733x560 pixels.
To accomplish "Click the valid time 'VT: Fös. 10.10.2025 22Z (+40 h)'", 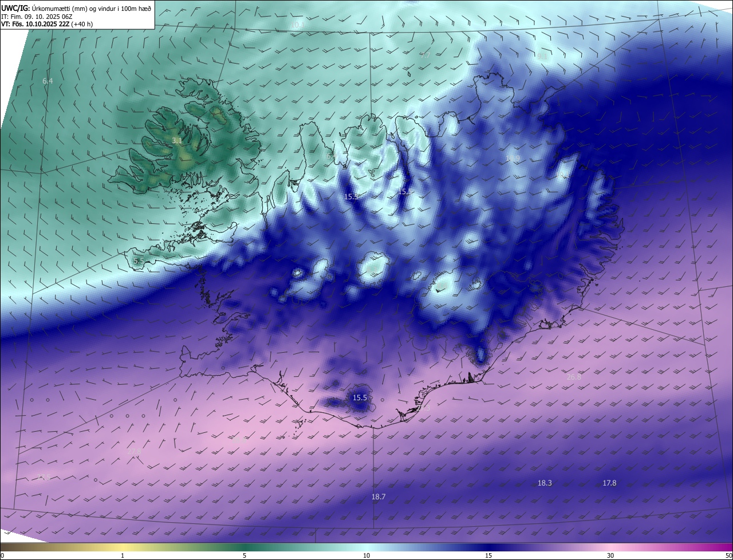I will tap(47, 24).
